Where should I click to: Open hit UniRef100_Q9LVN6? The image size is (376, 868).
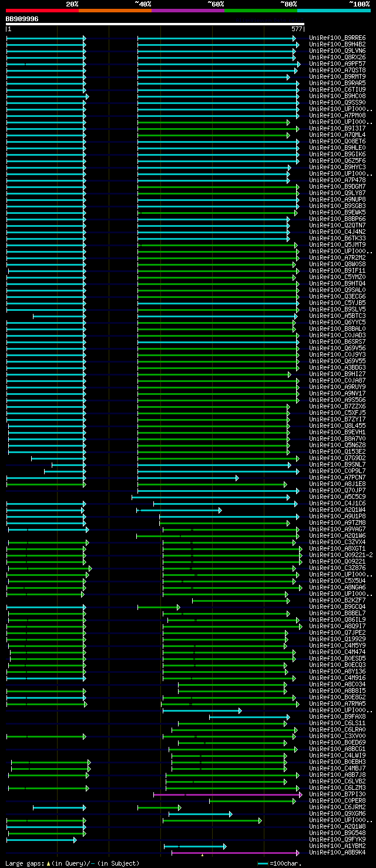click(337, 51)
